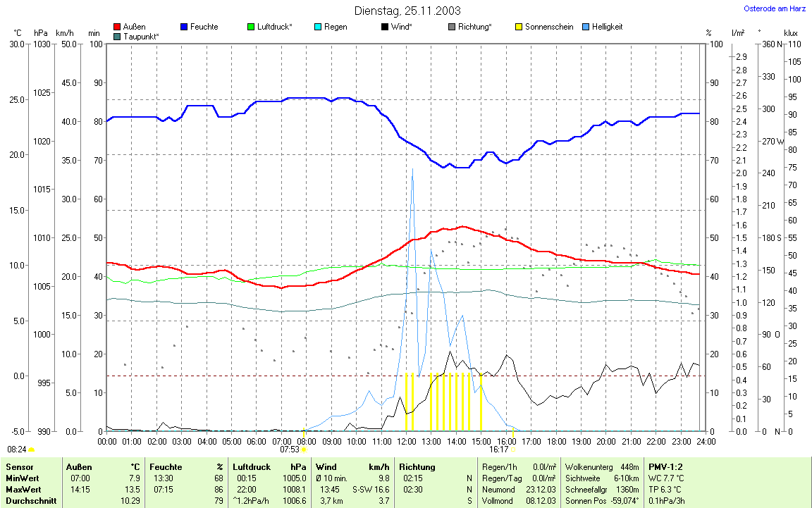Image resolution: width=812 pixels, height=508 pixels.
Task: Click the sun icon next to 08:24
Action: pos(31,449)
